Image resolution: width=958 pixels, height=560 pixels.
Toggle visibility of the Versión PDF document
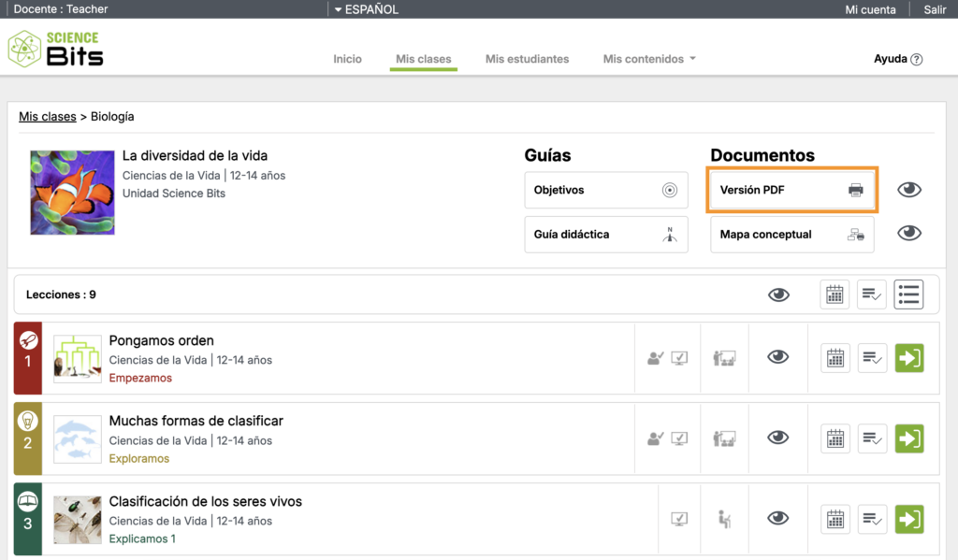(x=908, y=190)
